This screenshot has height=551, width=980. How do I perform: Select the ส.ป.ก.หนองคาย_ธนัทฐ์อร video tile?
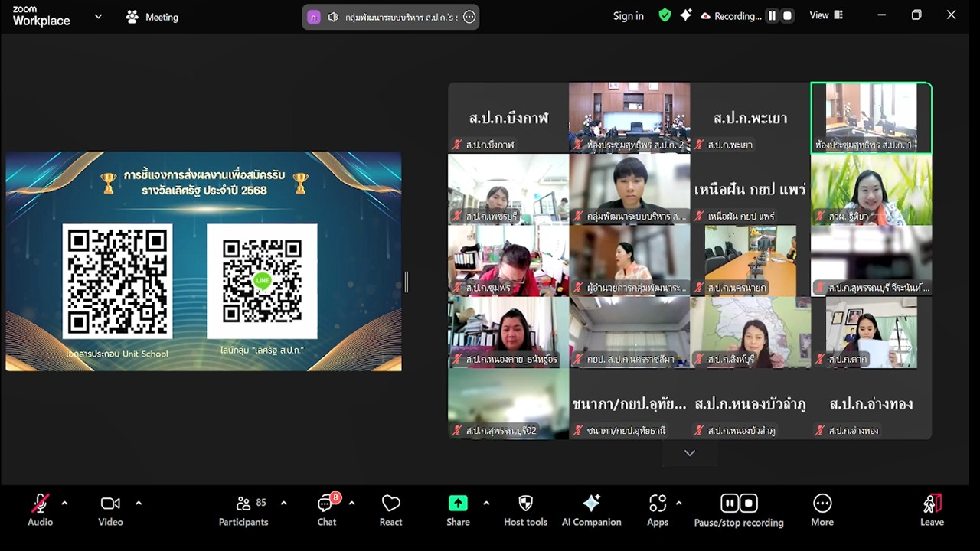[x=508, y=332]
